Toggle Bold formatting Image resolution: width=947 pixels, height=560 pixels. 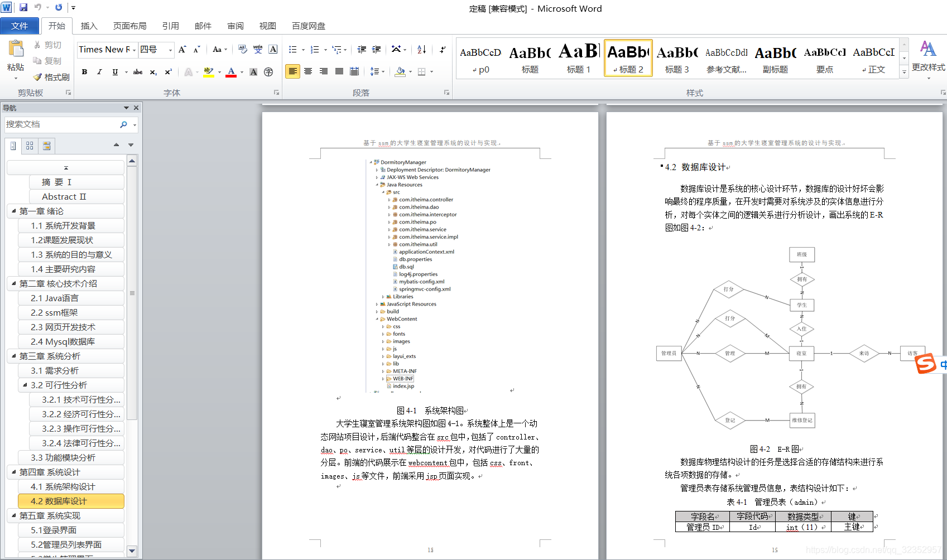pyautogui.click(x=84, y=72)
